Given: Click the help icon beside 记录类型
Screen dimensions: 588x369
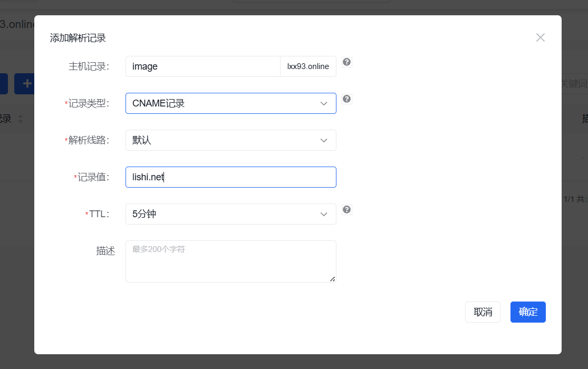Looking at the screenshot, I should pyautogui.click(x=346, y=99).
